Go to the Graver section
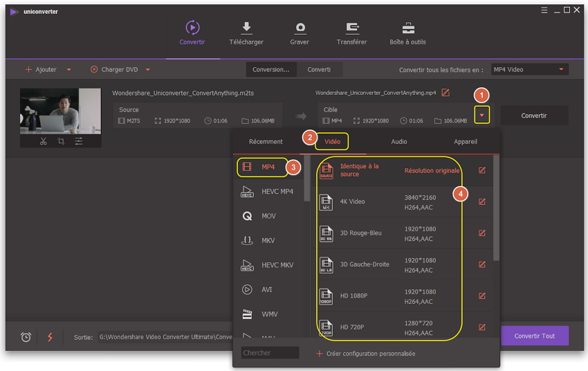588x371 pixels. (300, 33)
